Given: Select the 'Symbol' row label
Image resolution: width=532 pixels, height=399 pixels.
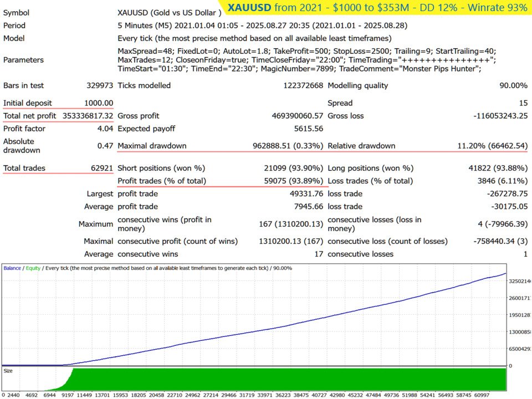Looking at the screenshot, I should pos(16,13).
